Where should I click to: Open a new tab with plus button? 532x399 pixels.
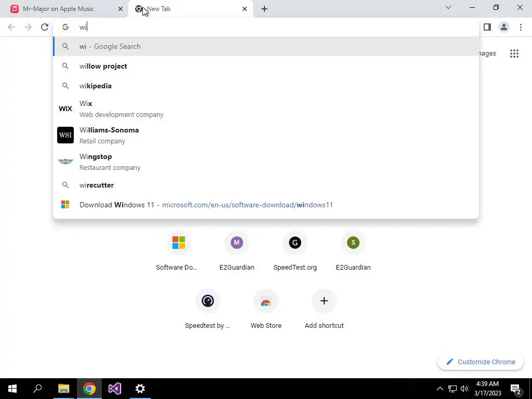coord(264,9)
